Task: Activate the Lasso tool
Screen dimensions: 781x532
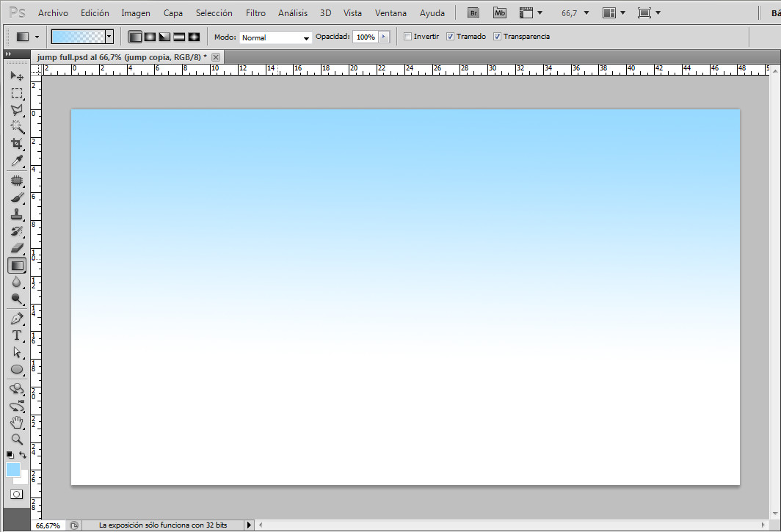Action: click(17, 110)
